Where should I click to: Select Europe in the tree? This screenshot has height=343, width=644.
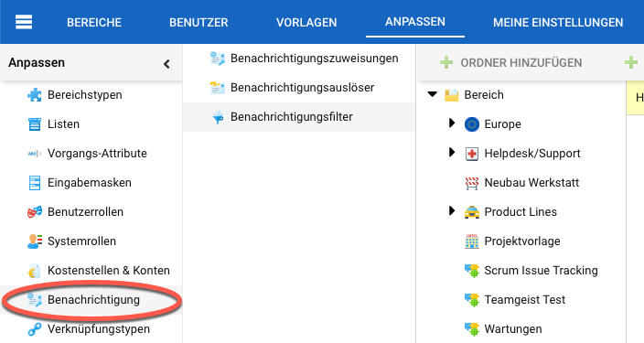coord(502,124)
